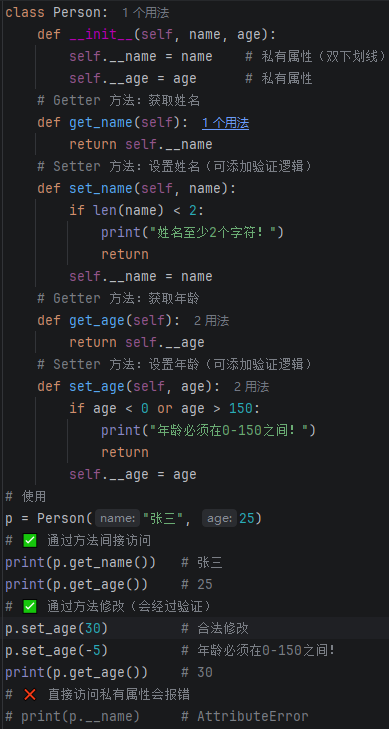Click the set_age method definition name
The width and height of the screenshot is (389, 729).
click(97, 387)
